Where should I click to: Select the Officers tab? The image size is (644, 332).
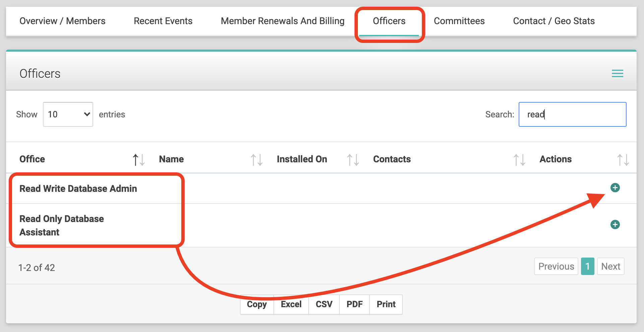[389, 21]
